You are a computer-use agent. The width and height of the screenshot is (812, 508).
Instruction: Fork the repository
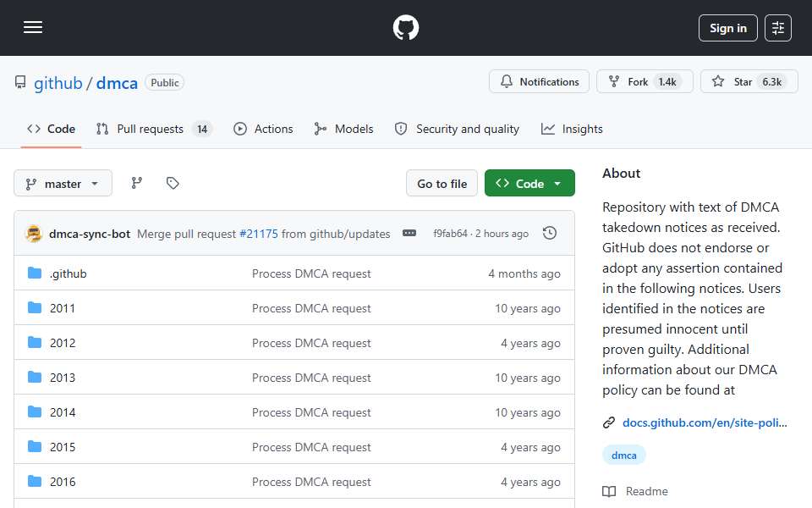(x=645, y=82)
